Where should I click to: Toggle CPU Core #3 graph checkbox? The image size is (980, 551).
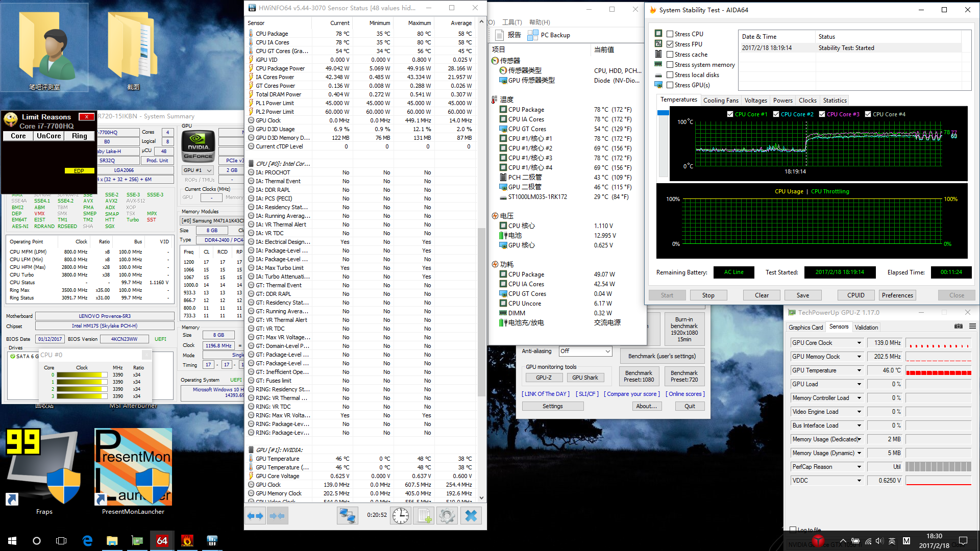(822, 114)
